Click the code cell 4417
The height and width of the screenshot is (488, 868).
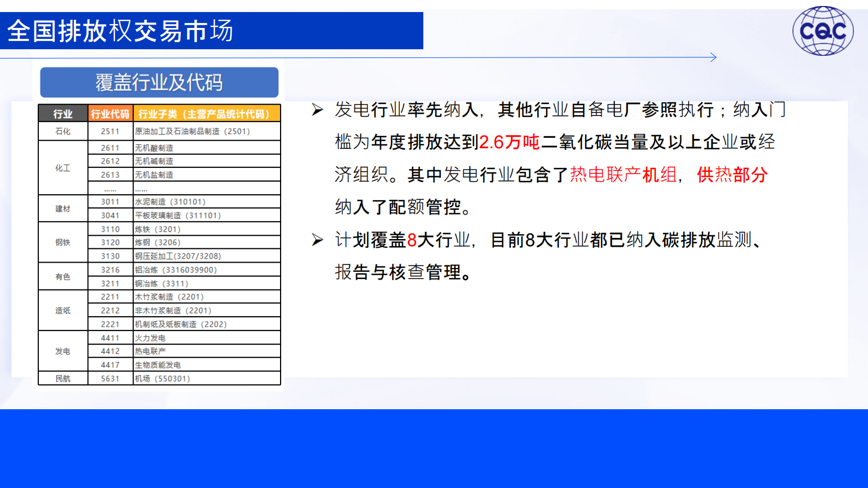[x=110, y=365]
